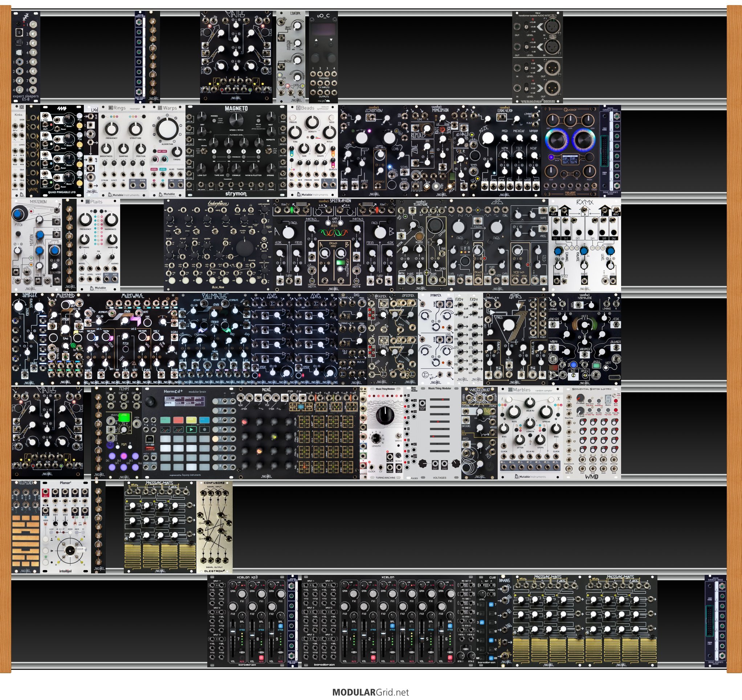Select the Kinks module
Screen dimensions: 742x700
click(19, 151)
